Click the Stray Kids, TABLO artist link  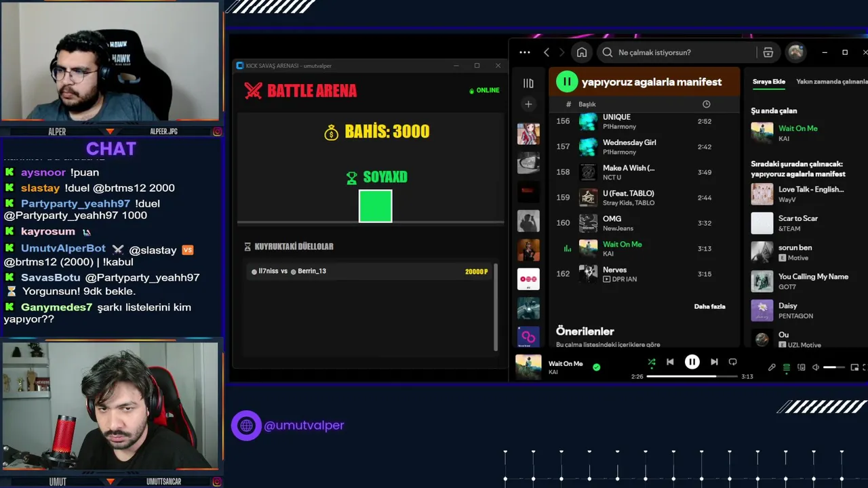click(629, 203)
